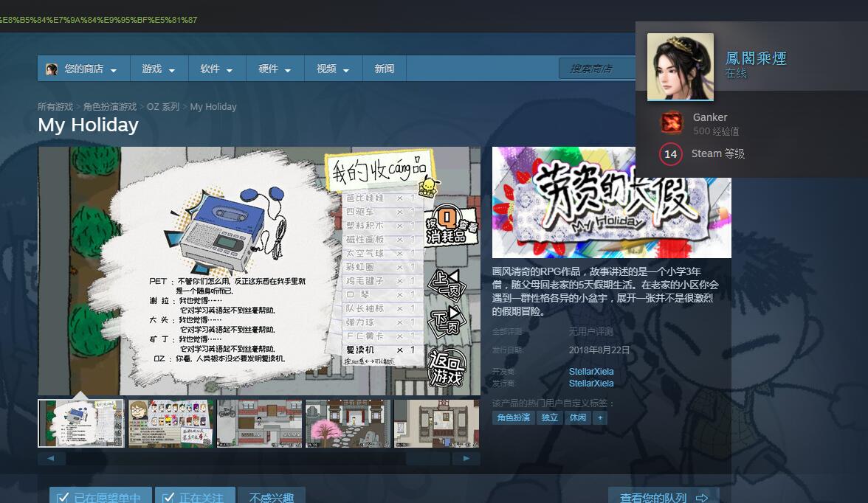This screenshot has width=868, height=503.
Task: Click the 查看您的队列 button
Action: tap(663, 496)
